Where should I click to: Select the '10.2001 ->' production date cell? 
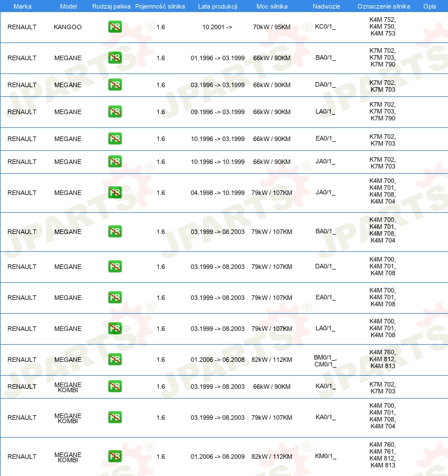pos(217,27)
